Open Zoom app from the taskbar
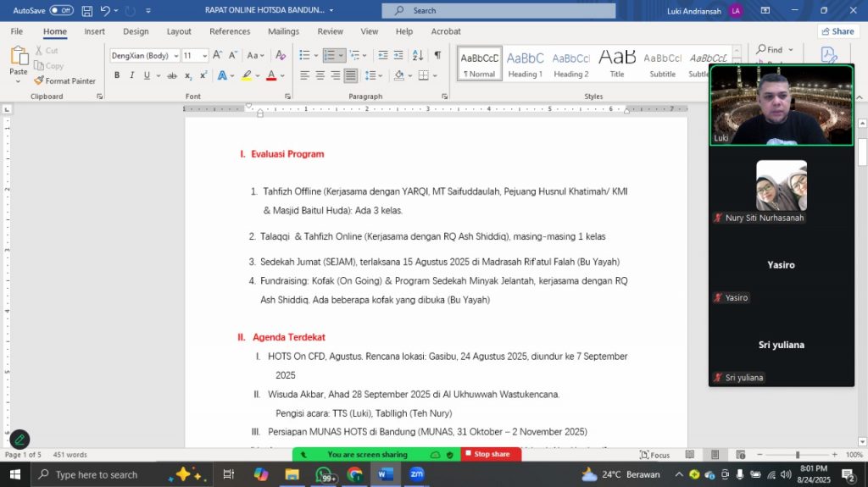 [416, 474]
